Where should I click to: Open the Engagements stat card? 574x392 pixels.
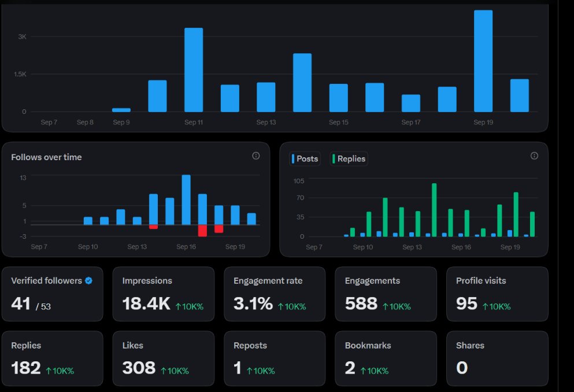pyautogui.click(x=386, y=294)
